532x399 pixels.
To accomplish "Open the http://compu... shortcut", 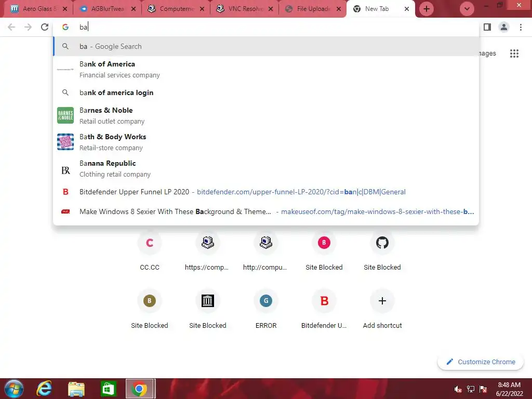I will point(266,250).
